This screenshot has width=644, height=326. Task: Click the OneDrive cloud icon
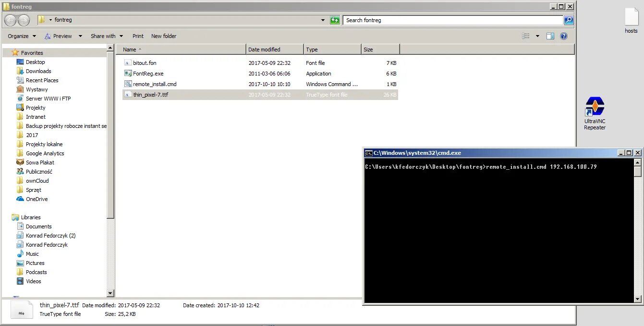tap(20, 199)
